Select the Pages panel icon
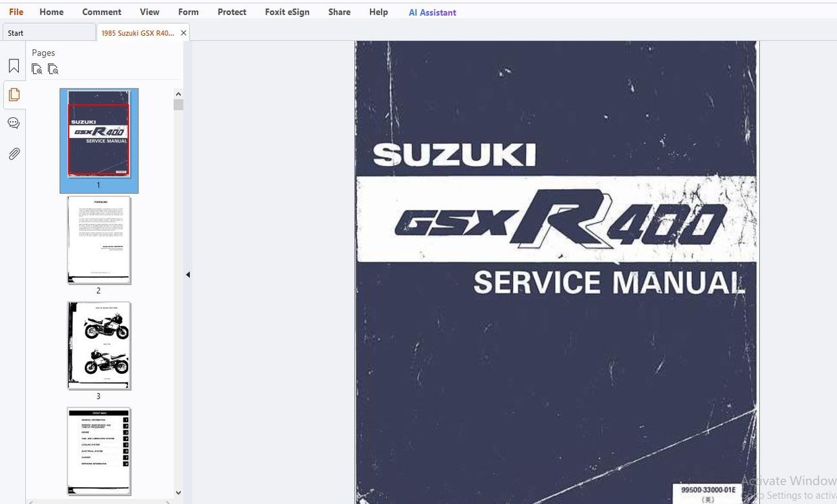The image size is (837, 504). point(13,94)
